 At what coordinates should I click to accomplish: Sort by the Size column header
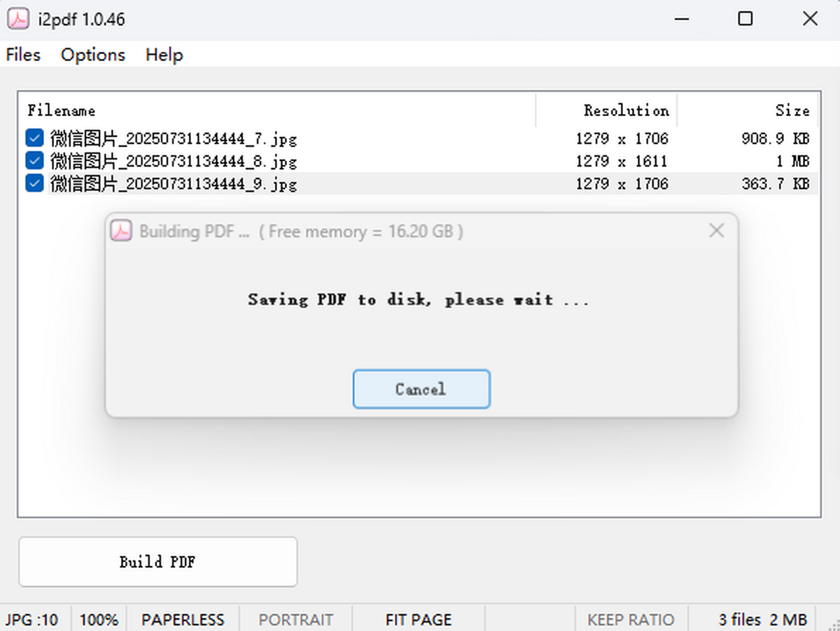pos(792,111)
